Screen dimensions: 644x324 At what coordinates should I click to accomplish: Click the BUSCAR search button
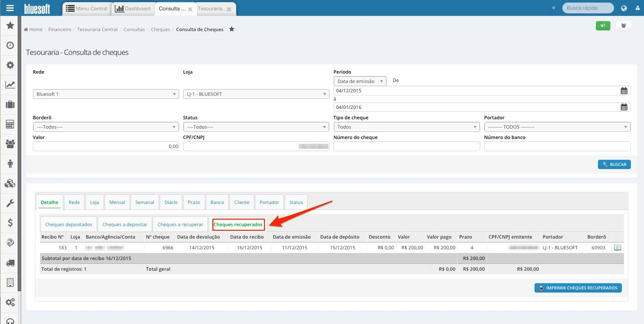pos(614,164)
